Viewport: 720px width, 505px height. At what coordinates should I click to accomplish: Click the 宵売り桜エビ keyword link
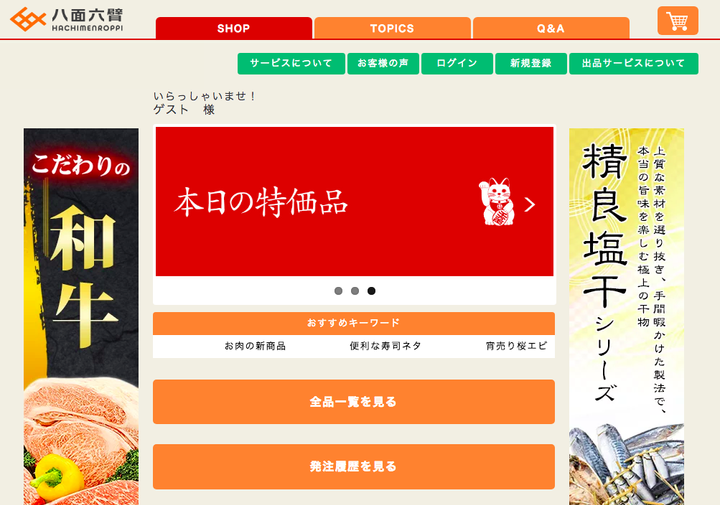[517, 346]
